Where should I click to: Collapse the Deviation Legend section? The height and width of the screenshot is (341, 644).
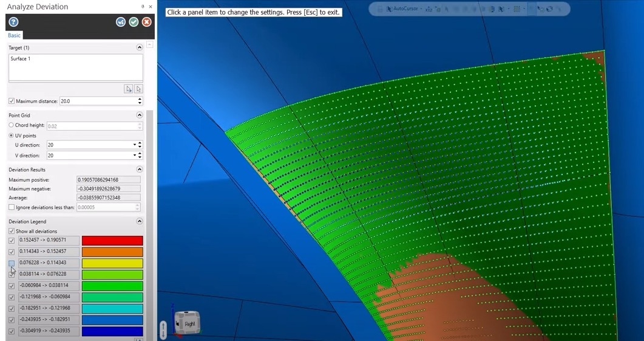139,221
